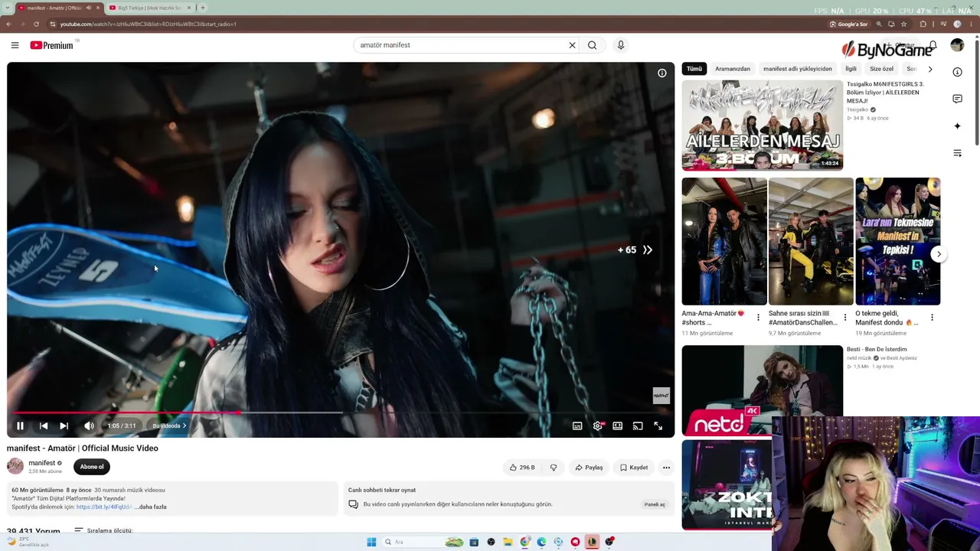The height and width of the screenshot is (551, 980).
Task: Open a new browser tab
Action: click(202, 8)
